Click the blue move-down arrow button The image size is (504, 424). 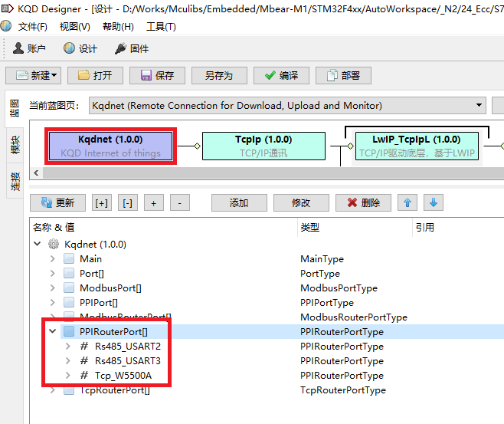(x=434, y=202)
